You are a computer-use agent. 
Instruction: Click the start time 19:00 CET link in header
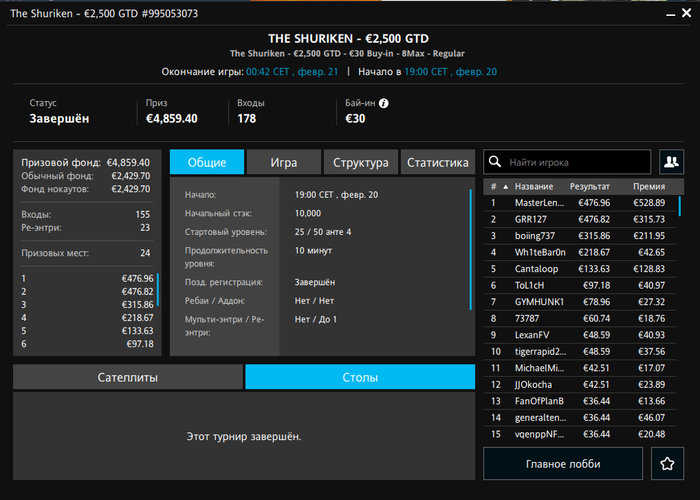pos(450,72)
